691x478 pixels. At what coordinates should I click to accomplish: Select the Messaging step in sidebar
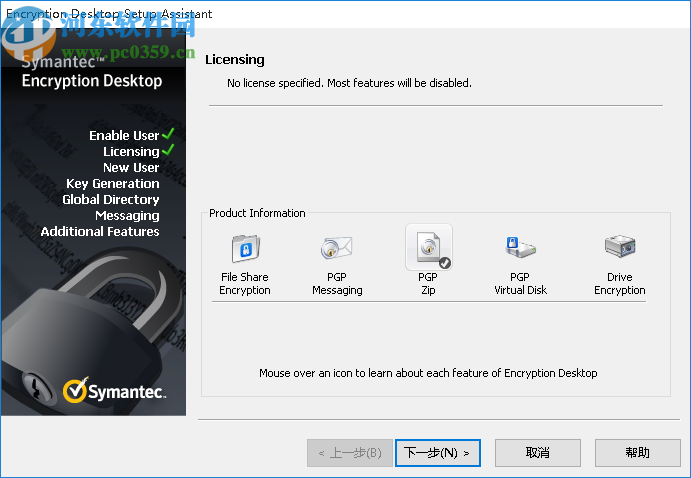[x=127, y=215]
